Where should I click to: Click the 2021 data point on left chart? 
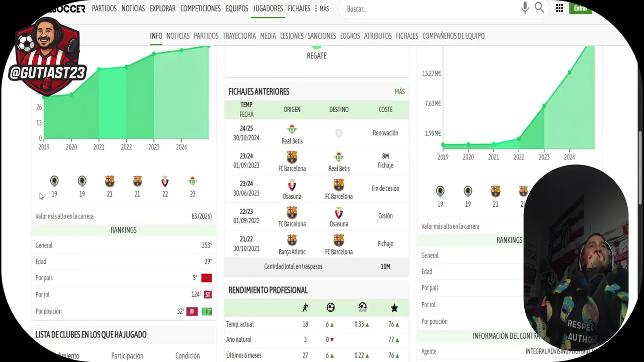(99, 69)
